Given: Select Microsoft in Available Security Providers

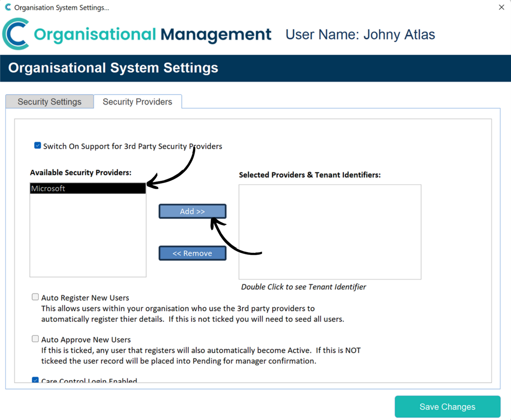Looking at the screenshot, I should (x=88, y=188).
